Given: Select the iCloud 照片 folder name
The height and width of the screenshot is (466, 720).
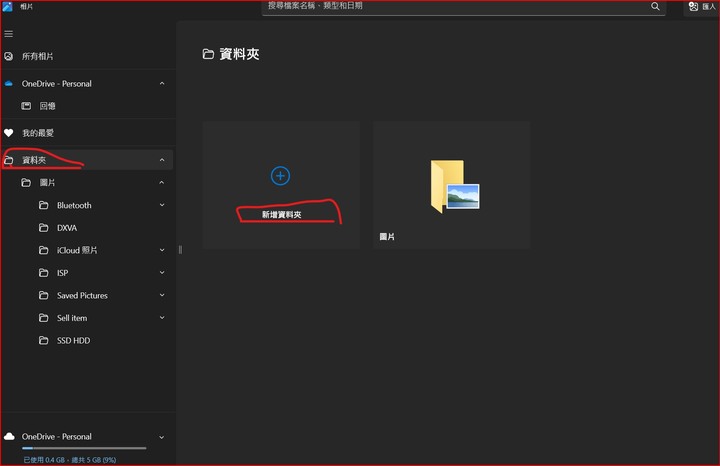Looking at the screenshot, I should (77, 250).
